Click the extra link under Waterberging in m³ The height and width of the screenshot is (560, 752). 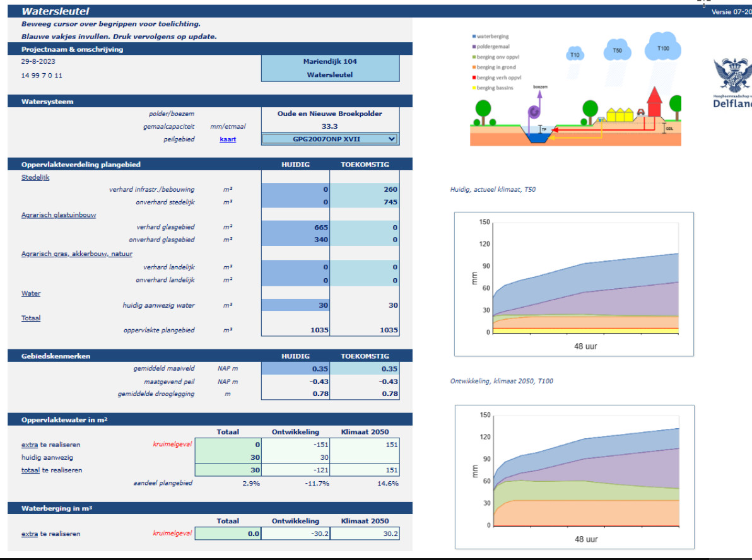[30, 534]
